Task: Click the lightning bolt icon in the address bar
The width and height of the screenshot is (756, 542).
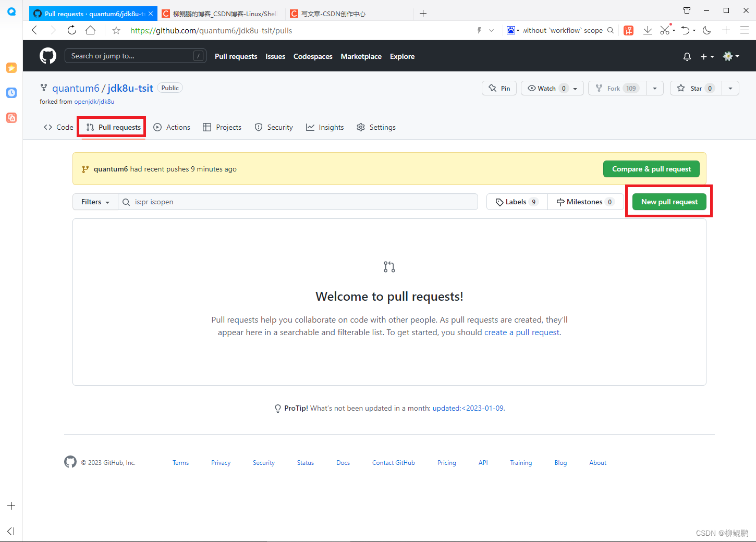Action: click(x=479, y=30)
